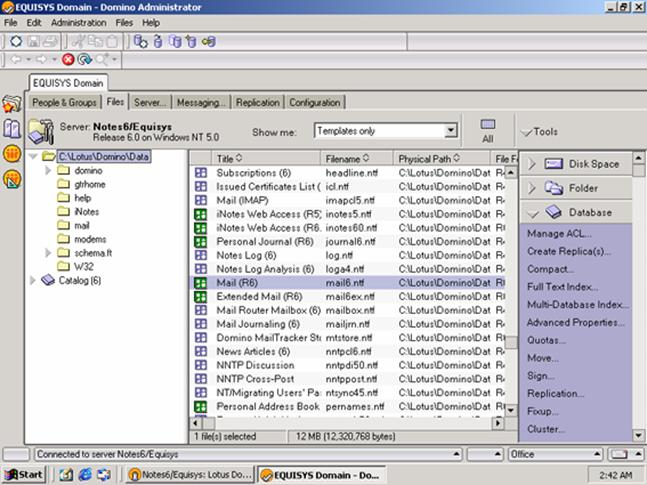Open the Databases book icon in left sidebar
Image resolution: width=647 pixels, height=485 pixels.
point(12,129)
